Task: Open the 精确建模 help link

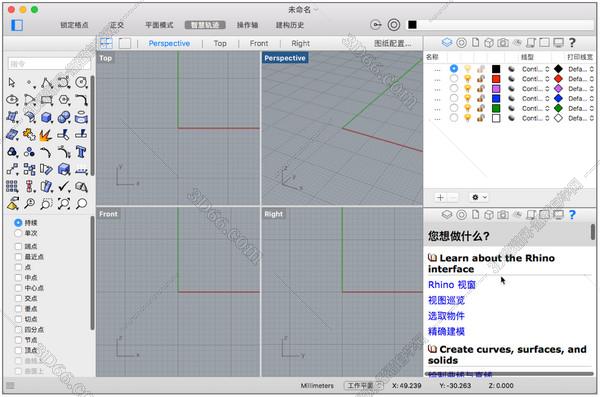Action: point(446,331)
